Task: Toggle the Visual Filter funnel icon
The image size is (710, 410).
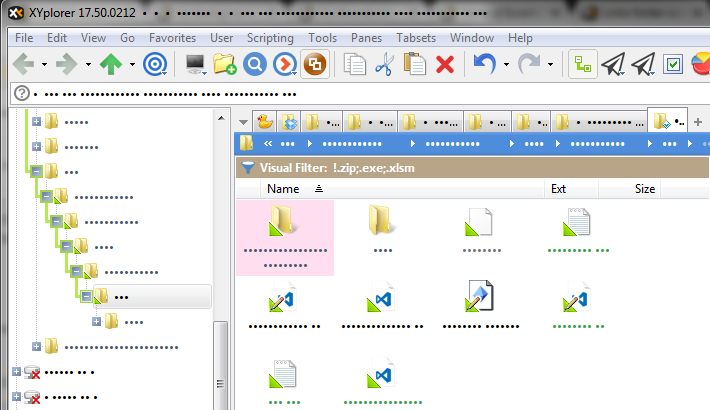Action: tap(247, 168)
